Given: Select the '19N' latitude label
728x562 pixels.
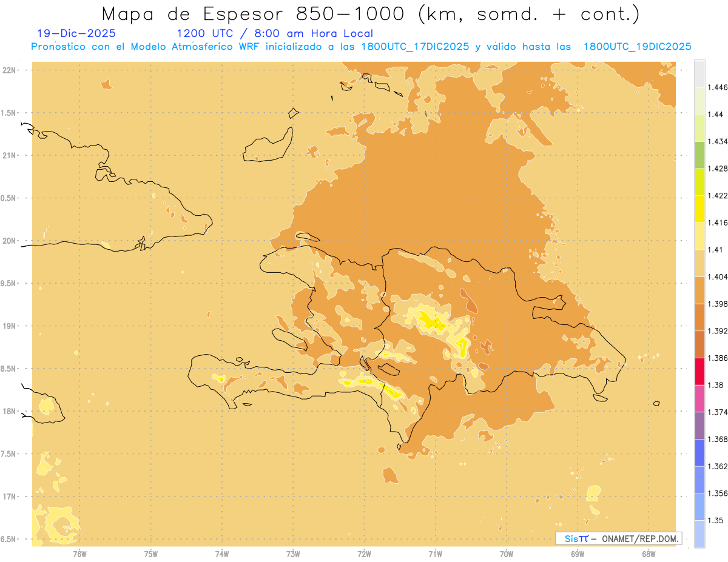Looking at the screenshot, I should click(x=10, y=326).
